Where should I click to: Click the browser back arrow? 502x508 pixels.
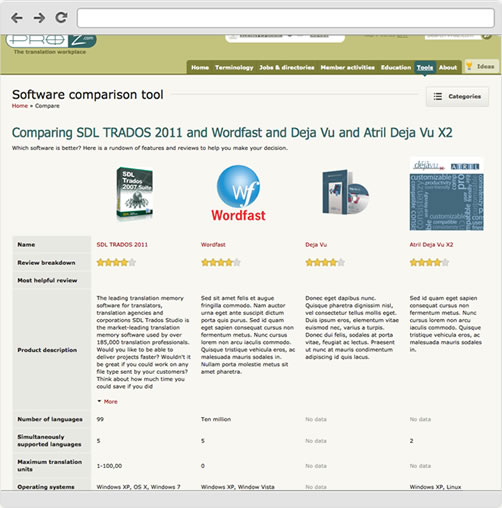click(17, 18)
